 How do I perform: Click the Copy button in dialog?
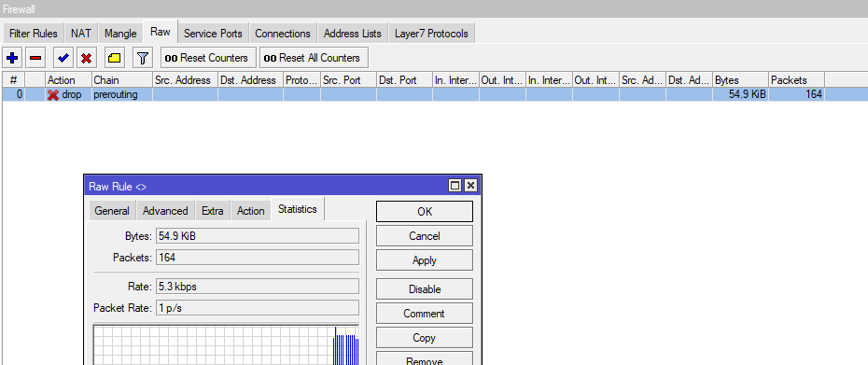click(x=425, y=338)
